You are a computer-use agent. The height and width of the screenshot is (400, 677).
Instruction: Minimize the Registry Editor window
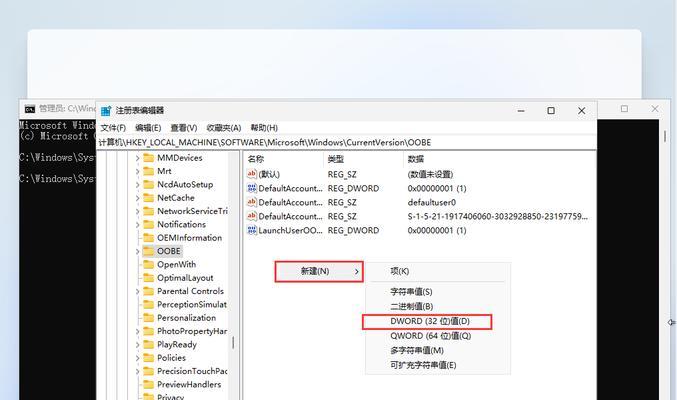pyautogui.click(x=521, y=111)
